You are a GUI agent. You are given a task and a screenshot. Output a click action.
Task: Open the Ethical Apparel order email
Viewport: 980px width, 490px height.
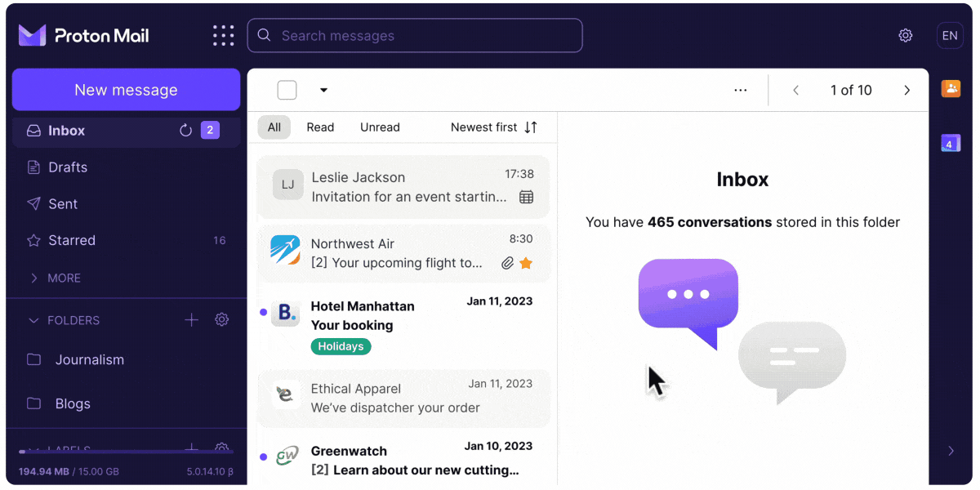(403, 398)
